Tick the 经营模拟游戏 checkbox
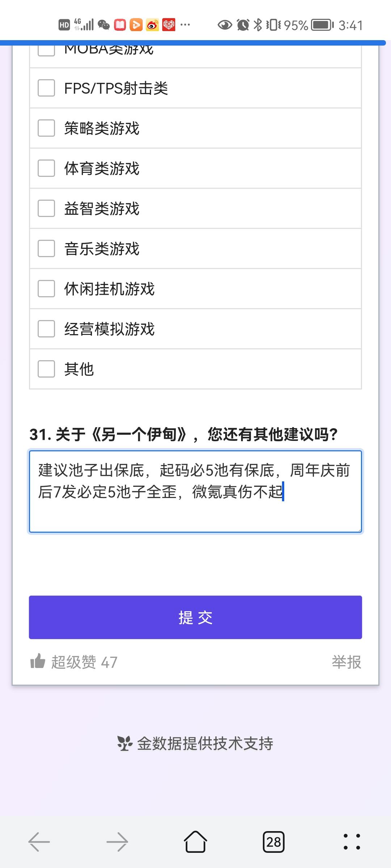Image resolution: width=391 pixels, height=868 pixels. tap(46, 329)
